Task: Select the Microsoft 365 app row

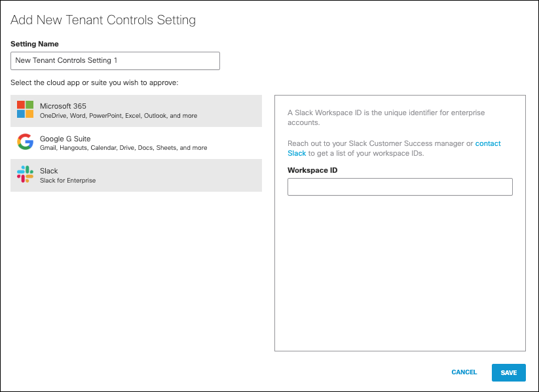Action: (x=136, y=111)
